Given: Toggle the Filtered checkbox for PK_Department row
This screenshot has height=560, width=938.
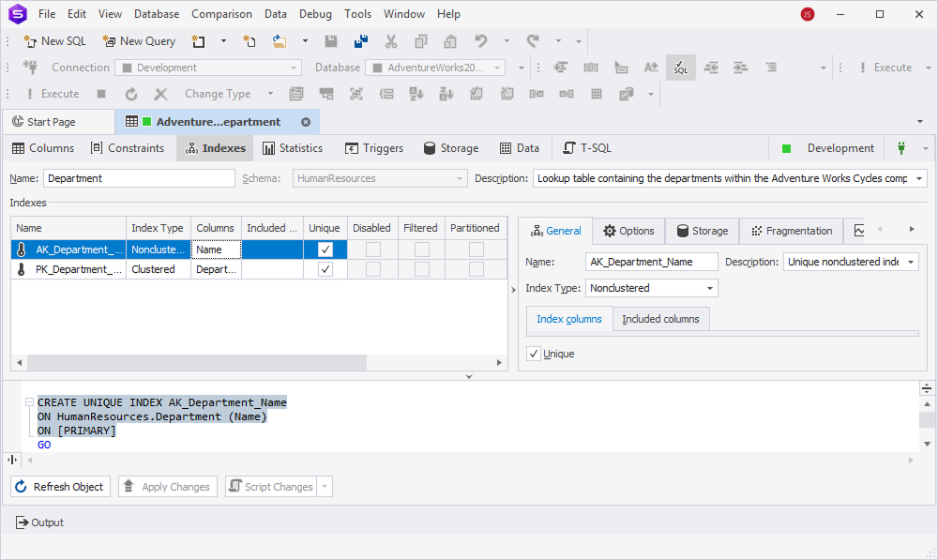Looking at the screenshot, I should pos(422,269).
